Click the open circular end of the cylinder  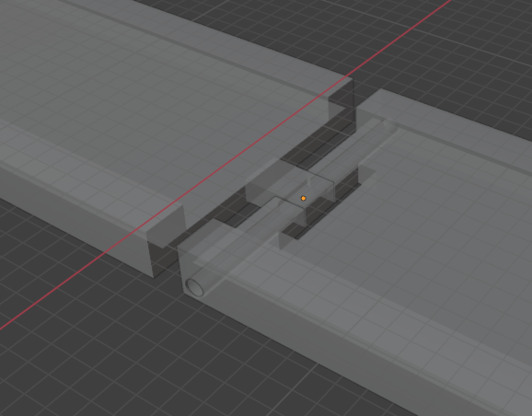click(195, 287)
